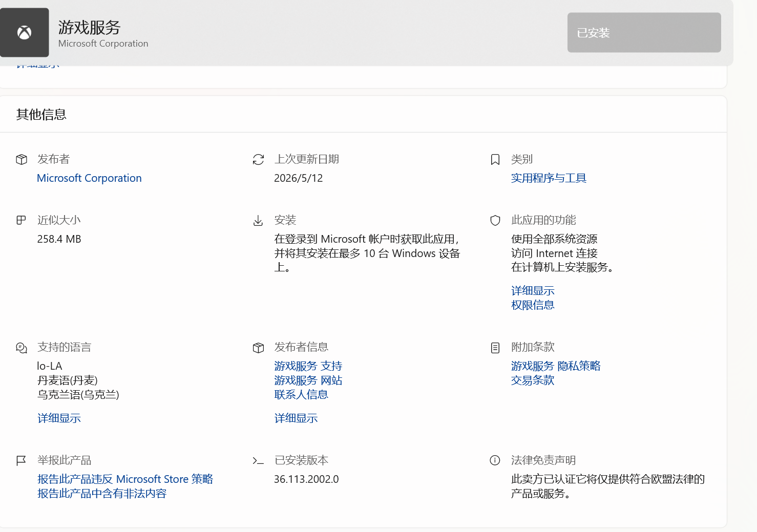Open the 游戏服务 隐私策略 link
This screenshot has width=757, height=532.
556,366
